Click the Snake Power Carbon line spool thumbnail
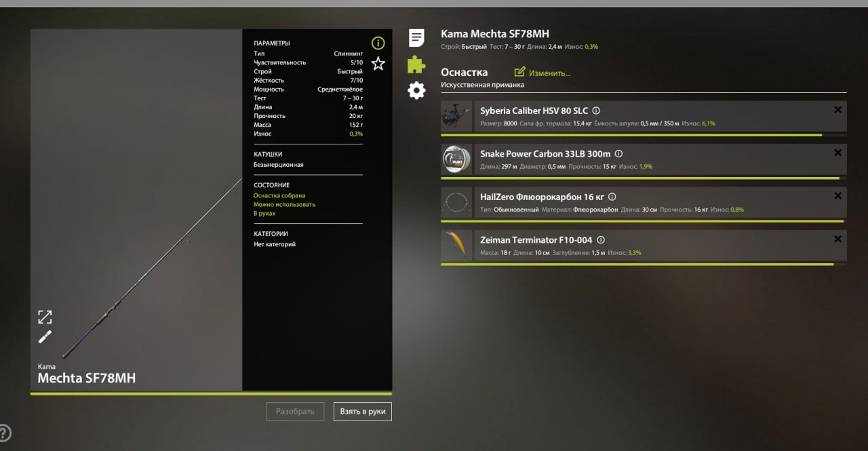Screen dimensions: 868x451 [456, 159]
